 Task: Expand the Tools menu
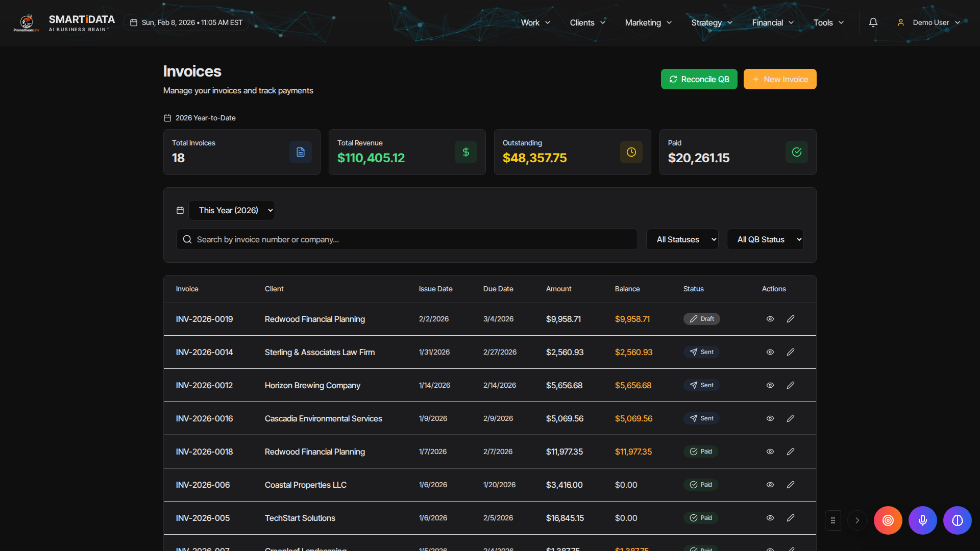click(x=828, y=22)
